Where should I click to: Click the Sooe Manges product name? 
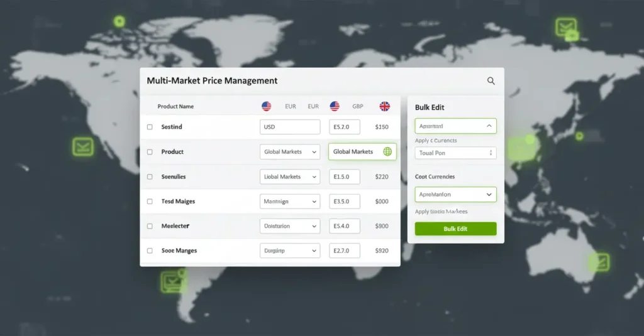click(x=179, y=251)
